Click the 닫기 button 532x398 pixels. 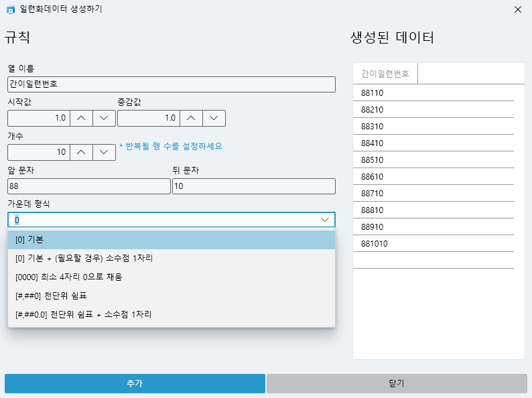click(x=397, y=383)
